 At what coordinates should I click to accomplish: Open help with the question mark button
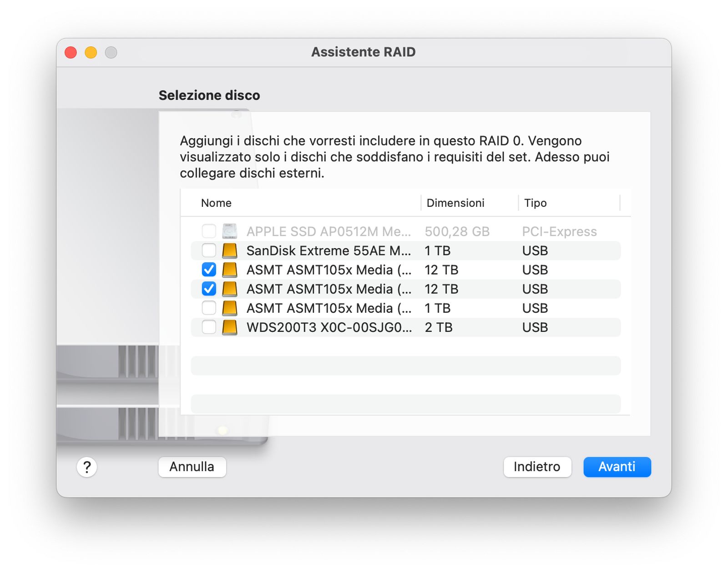[87, 467]
